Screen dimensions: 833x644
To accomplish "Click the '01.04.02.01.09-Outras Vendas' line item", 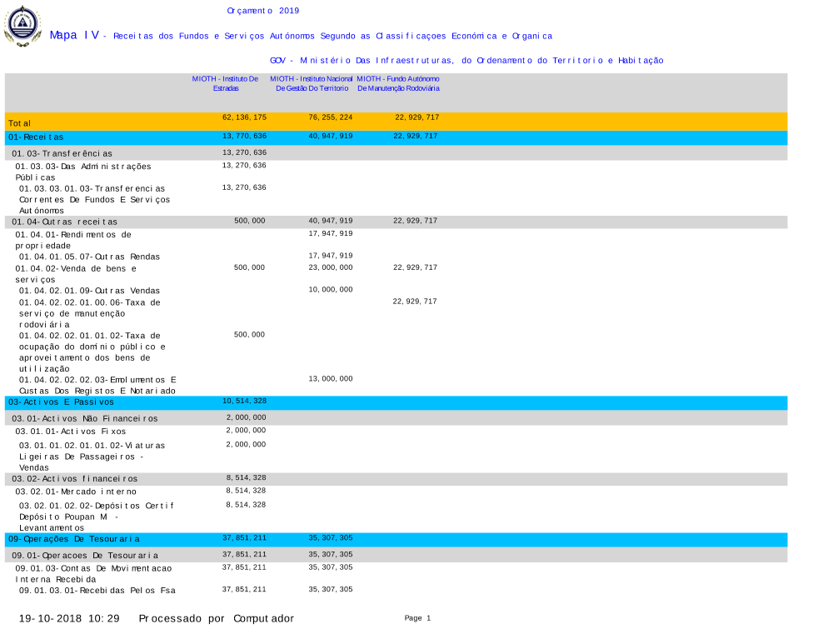I will coord(89,291).
